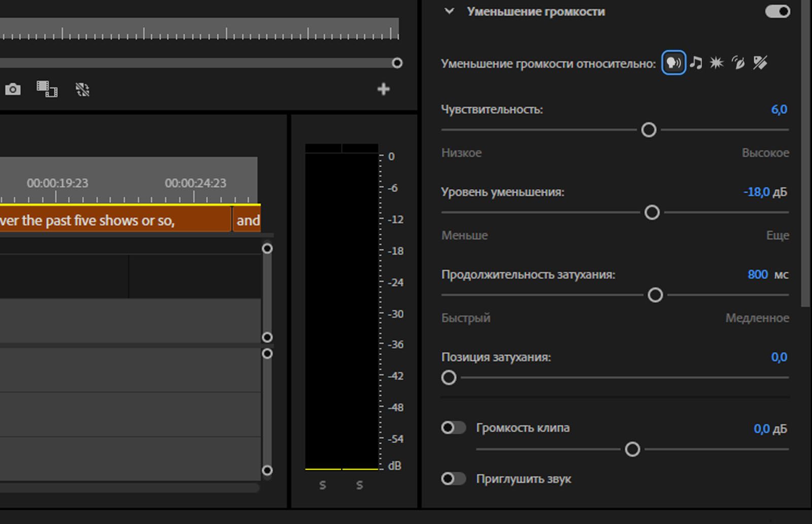
Task: Open the Button Editor plus icon
Action: [x=384, y=89]
